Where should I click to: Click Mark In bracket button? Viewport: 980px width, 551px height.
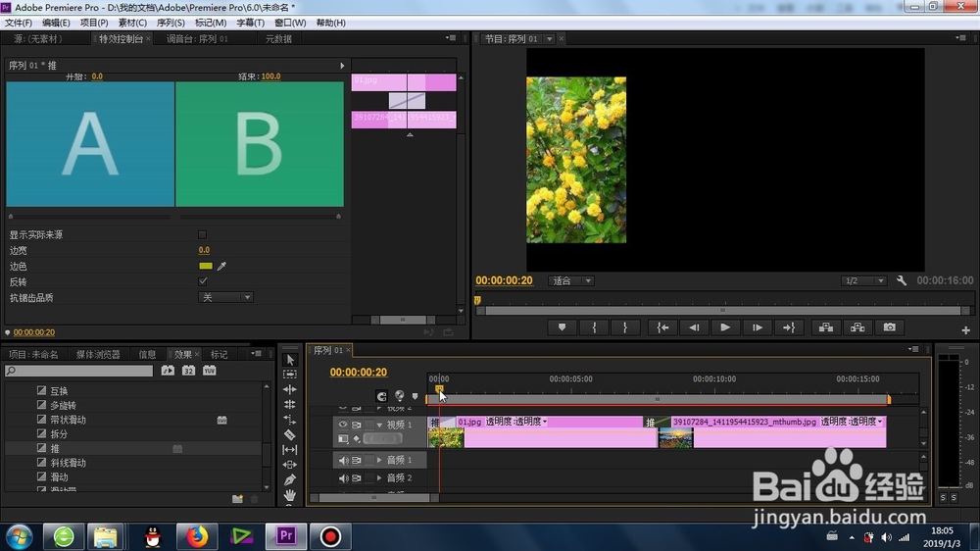coord(594,327)
